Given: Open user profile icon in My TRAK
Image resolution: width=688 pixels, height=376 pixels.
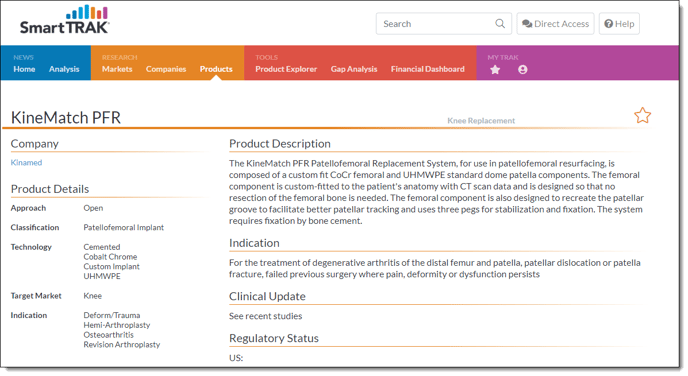Looking at the screenshot, I should (x=522, y=69).
